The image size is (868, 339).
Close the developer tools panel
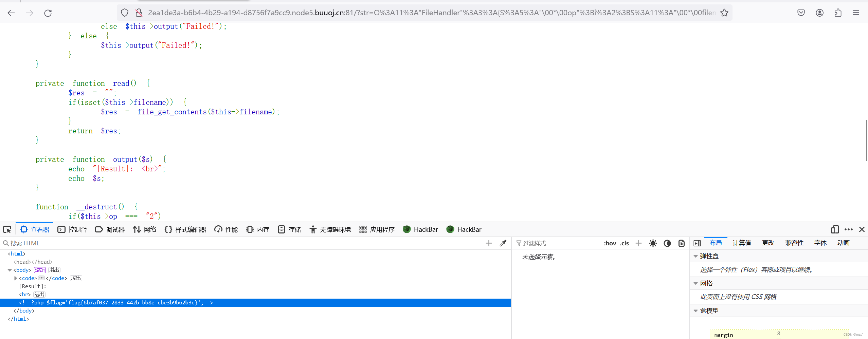click(862, 230)
